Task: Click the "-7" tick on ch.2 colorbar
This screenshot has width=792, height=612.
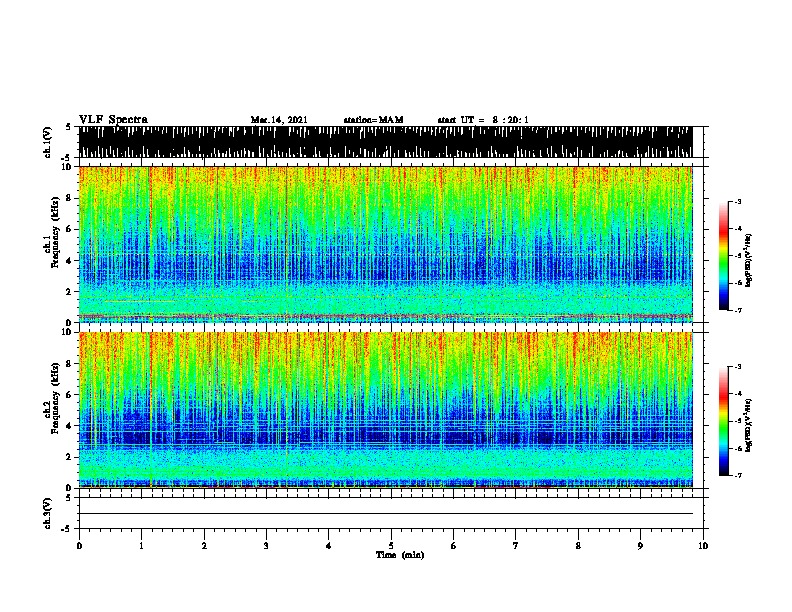Action: coord(738,476)
